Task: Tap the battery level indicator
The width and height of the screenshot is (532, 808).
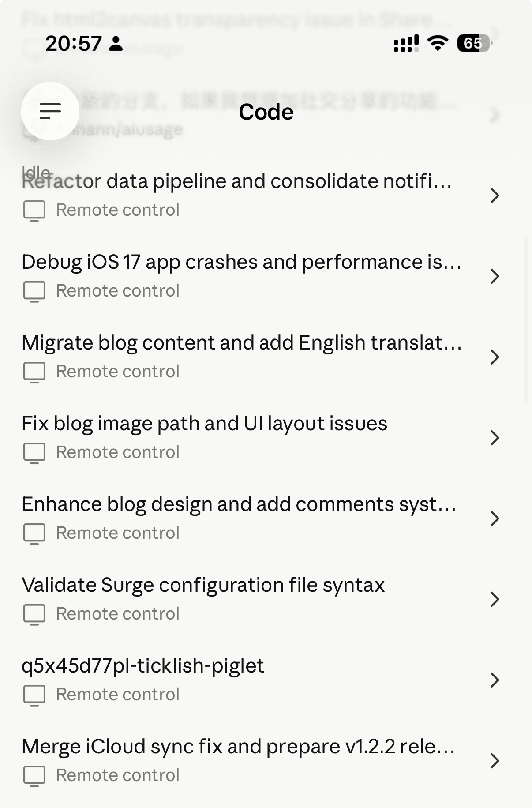Action: [x=474, y=43]
